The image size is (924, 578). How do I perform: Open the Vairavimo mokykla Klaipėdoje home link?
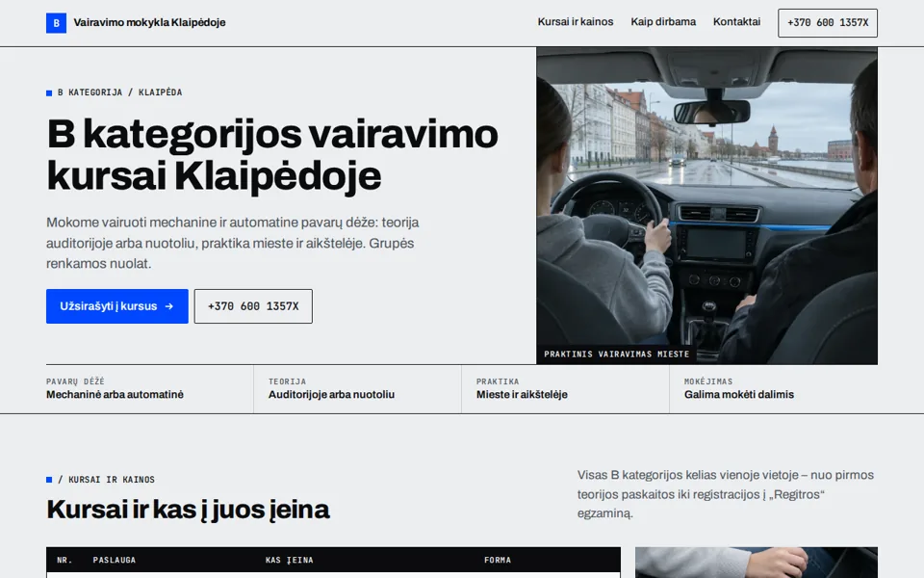click(x=136, y=23)
